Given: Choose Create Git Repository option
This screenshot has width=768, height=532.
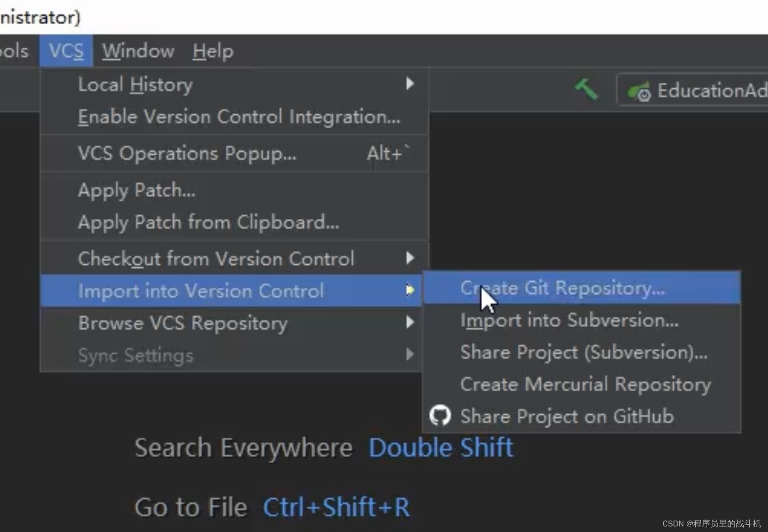Looking at the screenshot, I should click(x=582, y=288).
